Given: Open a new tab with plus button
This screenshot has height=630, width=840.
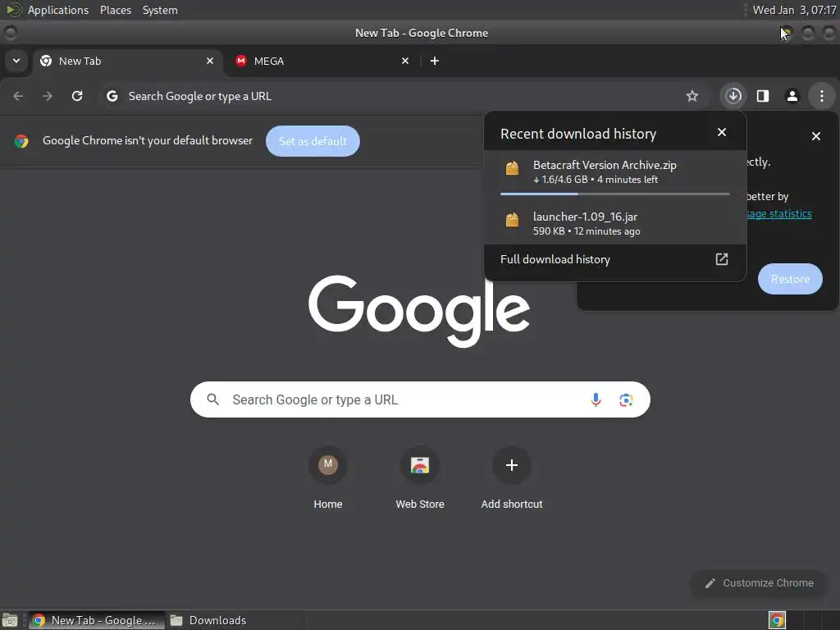Looking at the screenshot, I should [x=435, y=61].
